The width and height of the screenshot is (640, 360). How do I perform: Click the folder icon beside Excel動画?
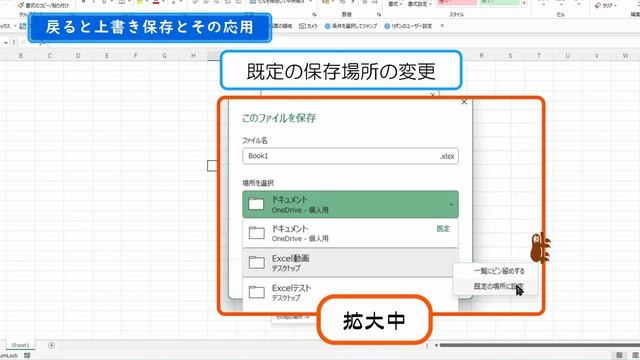257,262
